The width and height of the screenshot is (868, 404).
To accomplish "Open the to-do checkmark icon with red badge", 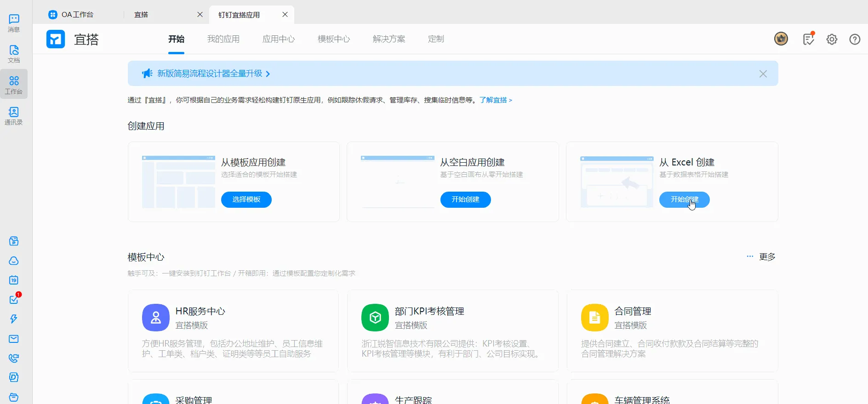I will pyautogui.click(x=14, y=299).
